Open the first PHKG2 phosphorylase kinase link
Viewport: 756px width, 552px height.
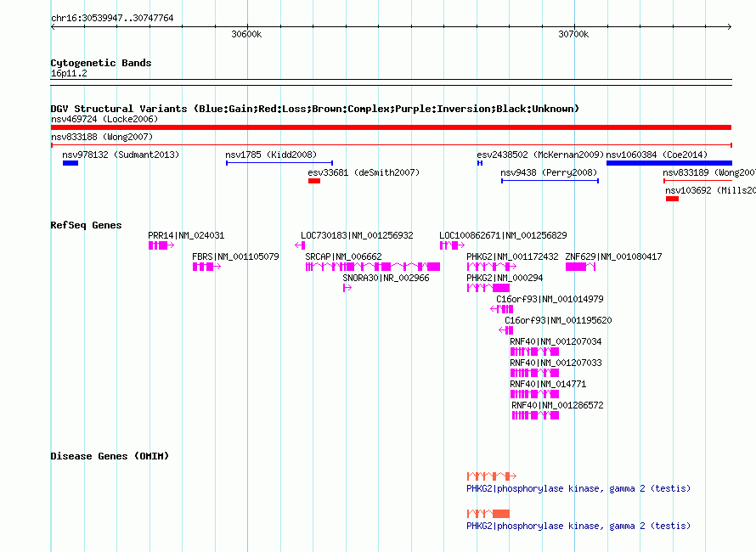[x=578, y=488]
